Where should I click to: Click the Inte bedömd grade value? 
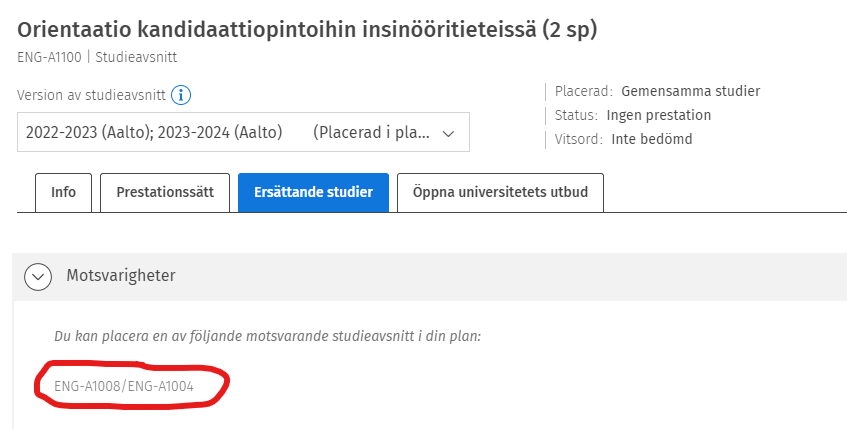click(651, 139)
